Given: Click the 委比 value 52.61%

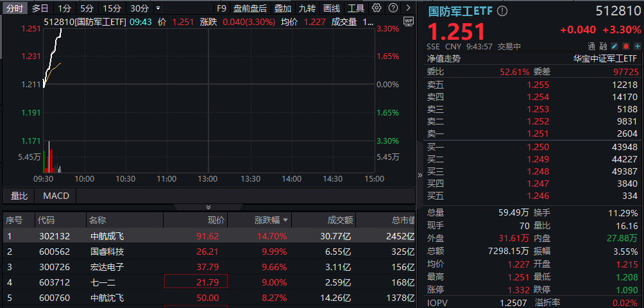Looking at the screenshot, I should pos(514,72).
